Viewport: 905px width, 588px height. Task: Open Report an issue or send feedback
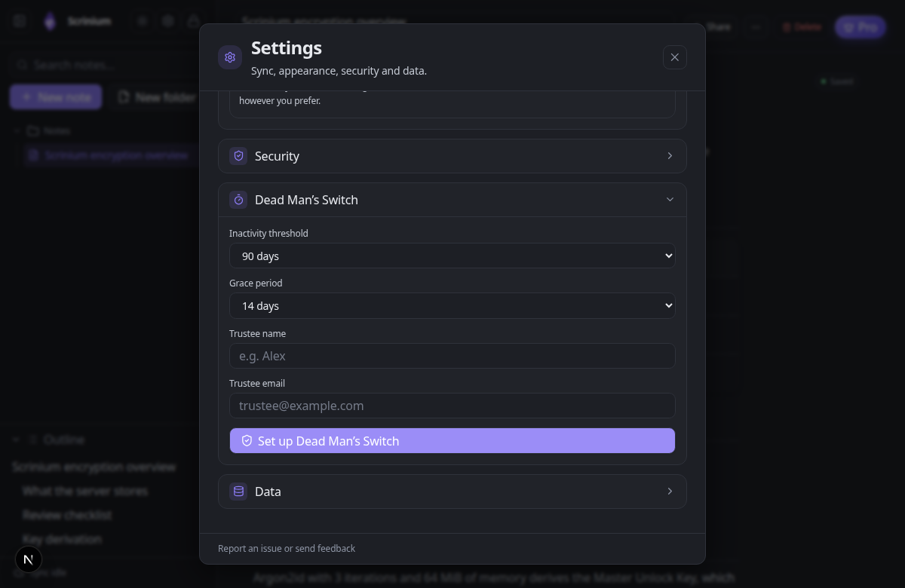pyautogui.click(x=287, y=549)
